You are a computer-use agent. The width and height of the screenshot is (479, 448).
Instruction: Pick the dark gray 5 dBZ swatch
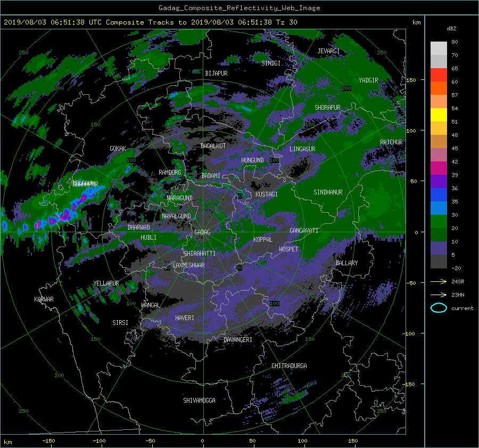point(439,261)
